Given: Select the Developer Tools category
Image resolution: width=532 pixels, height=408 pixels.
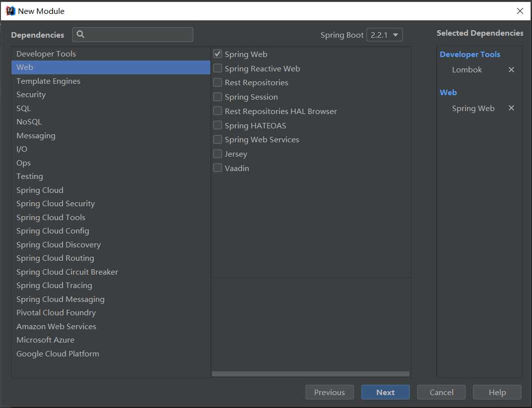Looking at the screenshot, I should pyautogui.click(x=46, y=54).
